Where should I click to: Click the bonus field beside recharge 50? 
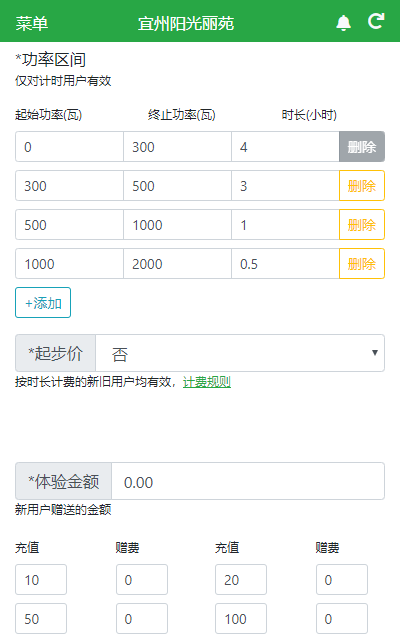(x=142, y=619)
